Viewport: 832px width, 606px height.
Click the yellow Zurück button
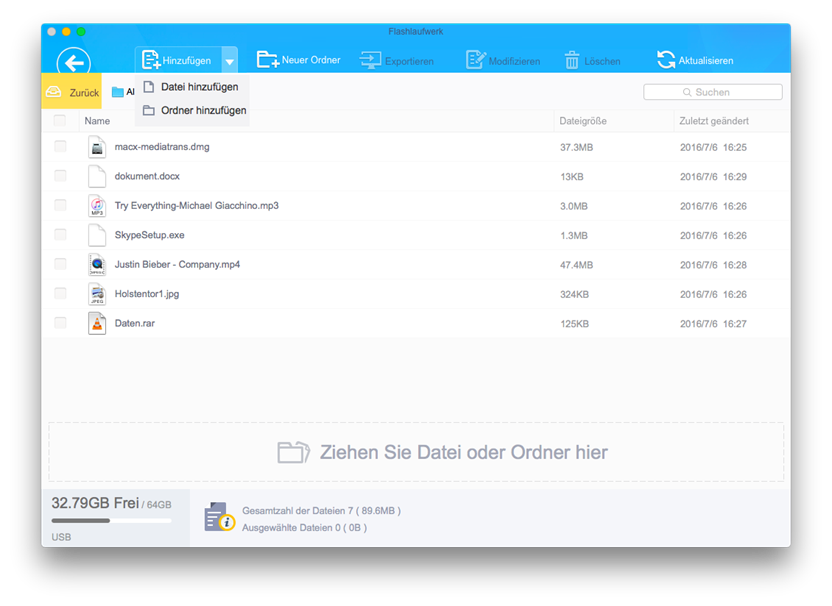[72, 91]
